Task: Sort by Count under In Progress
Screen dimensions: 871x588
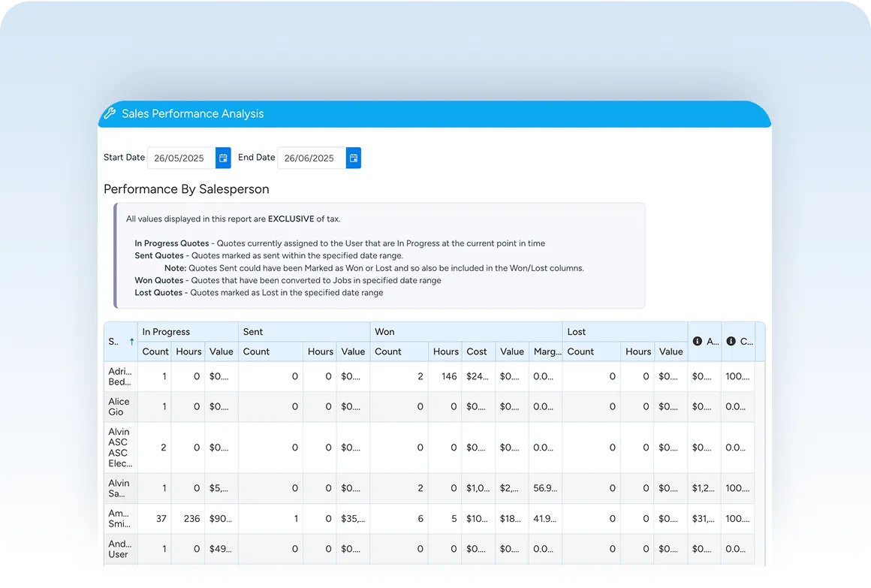Action: coord(155,351)
